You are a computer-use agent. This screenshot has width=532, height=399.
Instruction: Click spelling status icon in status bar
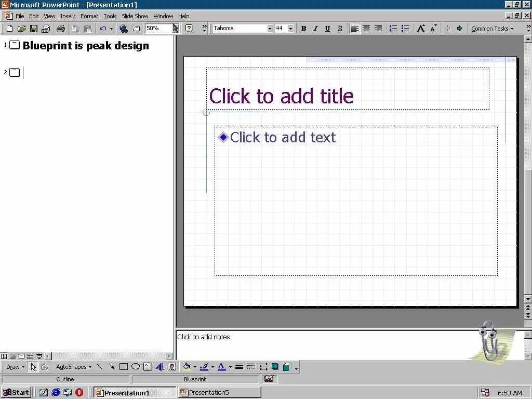[269, 379]
